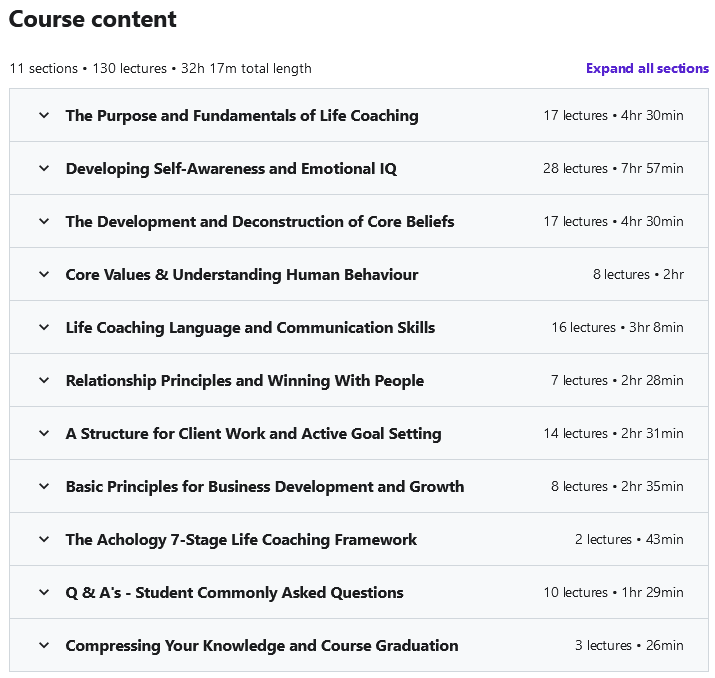
Task: Click Expand all sections link
Action: [x=647, y=69]
